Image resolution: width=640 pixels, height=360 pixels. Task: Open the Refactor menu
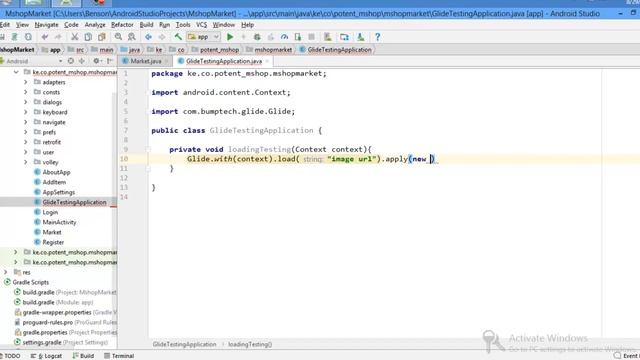(x=122, y=25)
